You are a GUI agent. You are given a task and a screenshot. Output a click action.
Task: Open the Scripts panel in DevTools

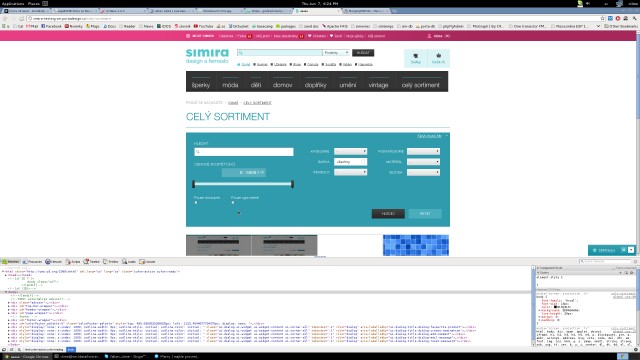point(73,262)
